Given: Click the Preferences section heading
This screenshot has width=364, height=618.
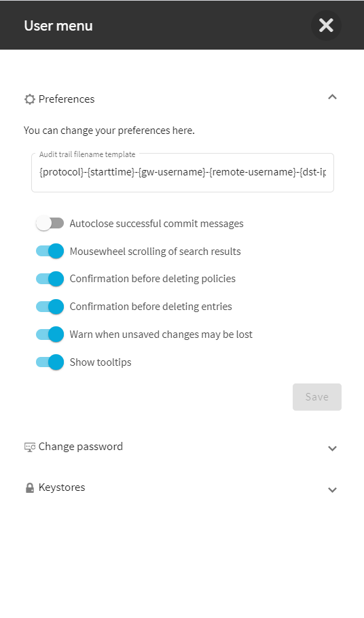Looking at the screenshot, I should pos(67,99).
